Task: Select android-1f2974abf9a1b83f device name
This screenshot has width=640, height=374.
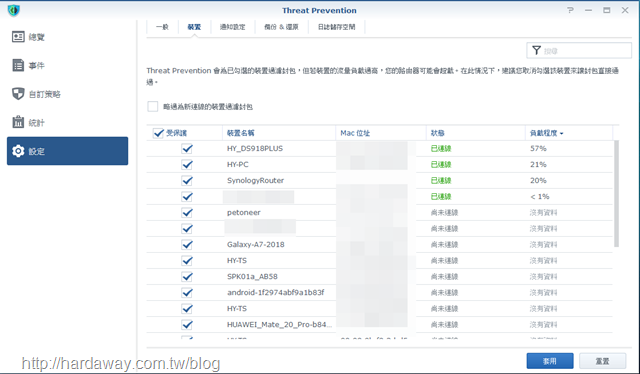Action: (276, 293)
